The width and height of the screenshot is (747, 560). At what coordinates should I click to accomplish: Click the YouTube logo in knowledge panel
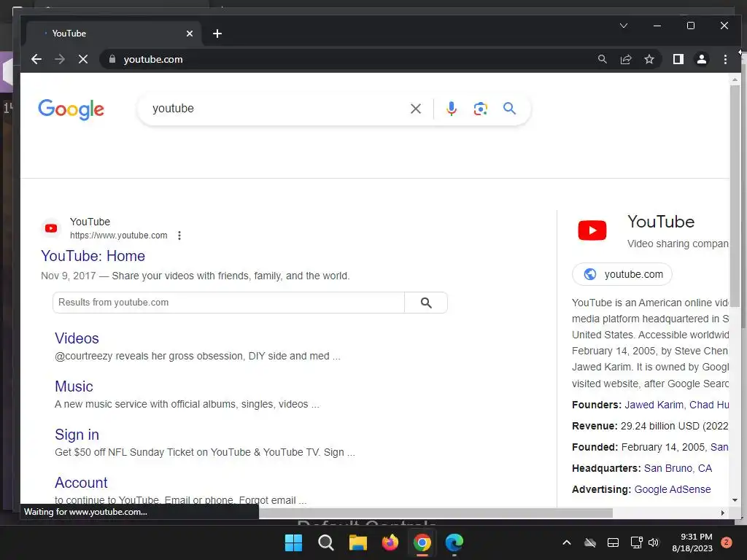click(592, 230)
